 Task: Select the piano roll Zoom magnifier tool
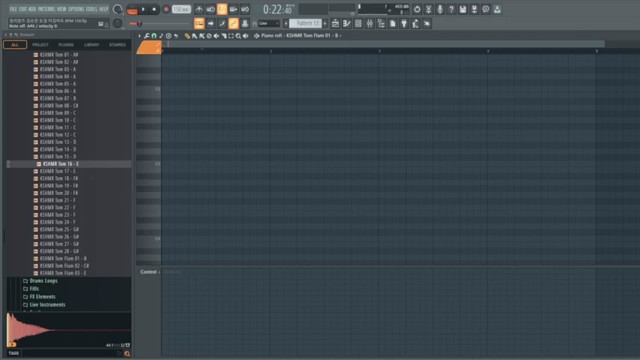238,36
